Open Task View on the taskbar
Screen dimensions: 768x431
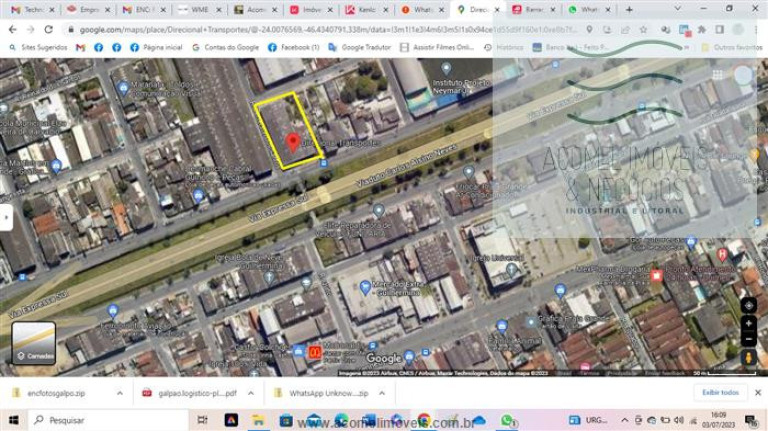click(x=202, y=420)
